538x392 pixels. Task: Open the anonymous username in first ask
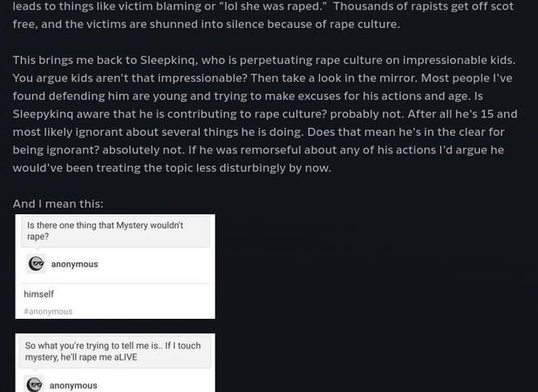point(74,264)
